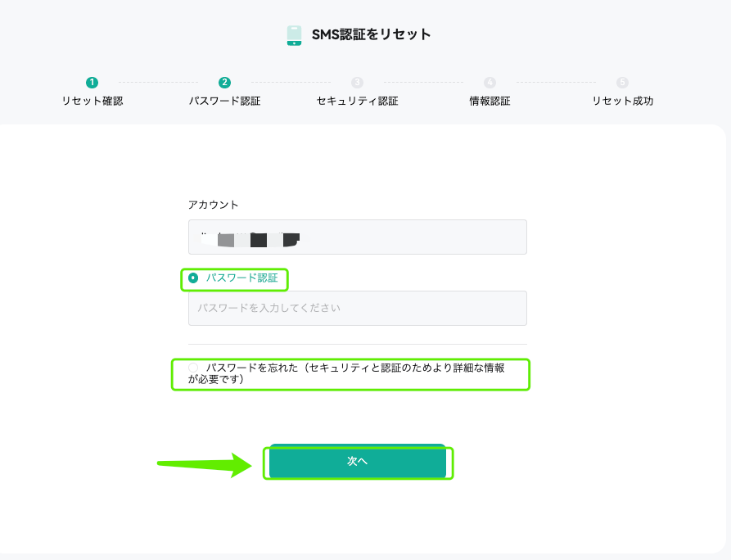Screen dimensions: 731x560
Task: Click the パスワードを忘れた option description text
Action: (346, 373)
